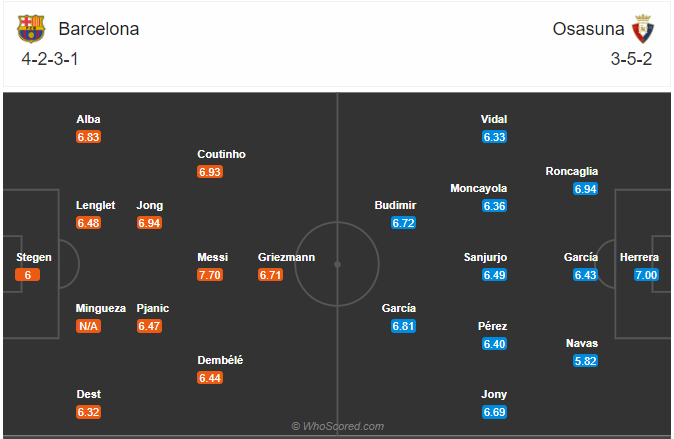
Task: Open the WhoScored.com watermark link
Action: 337,426
